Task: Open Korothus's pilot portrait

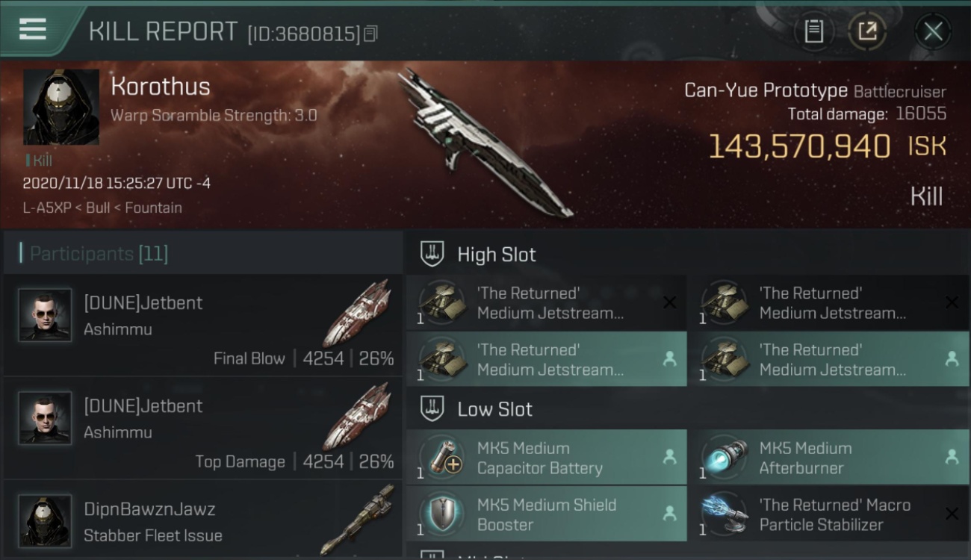Action: (61, 107)
